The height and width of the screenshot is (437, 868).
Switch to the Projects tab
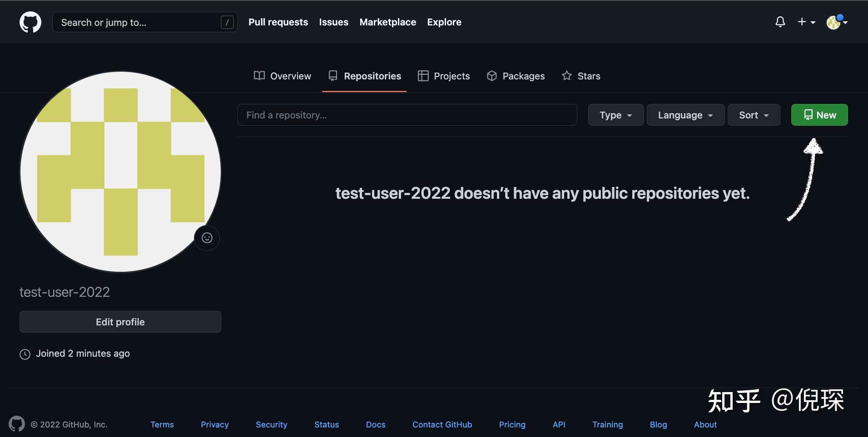(444, 76)
